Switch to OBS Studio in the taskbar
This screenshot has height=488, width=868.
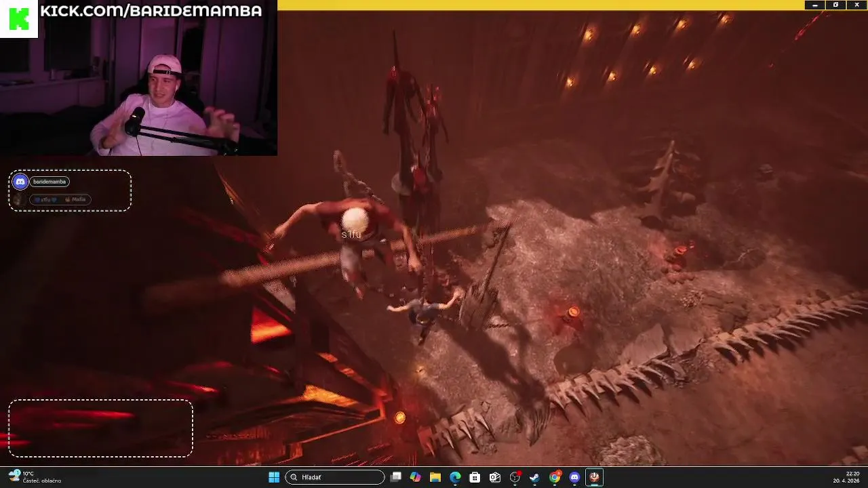515,477
